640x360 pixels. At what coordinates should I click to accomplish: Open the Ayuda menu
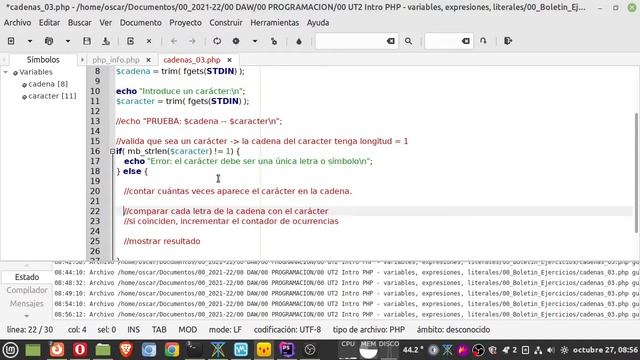(318, 23)
